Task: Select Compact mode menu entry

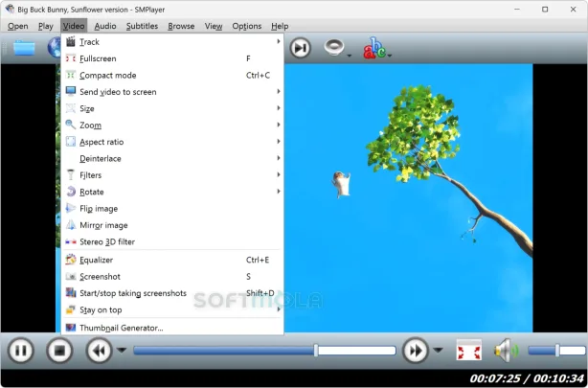Action: coord(172,75)
